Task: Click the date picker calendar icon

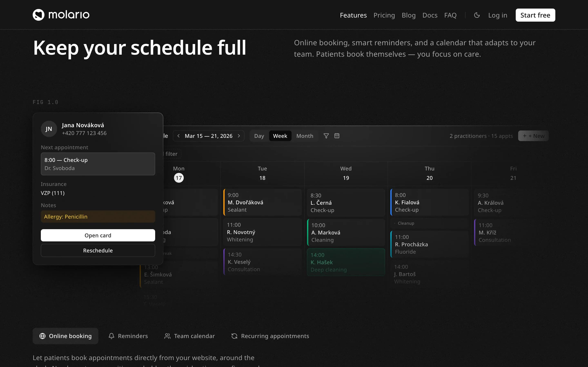Action: (x=337, y=136)
